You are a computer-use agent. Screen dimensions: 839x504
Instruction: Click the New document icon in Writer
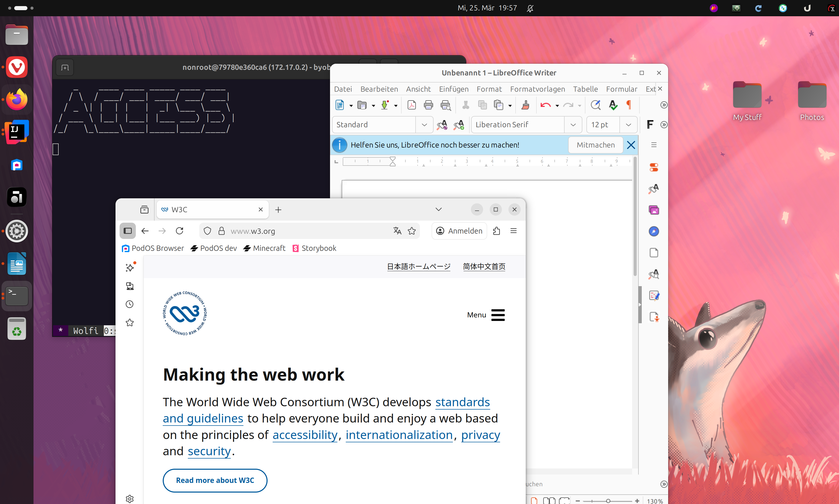click(x=340, y=105)
